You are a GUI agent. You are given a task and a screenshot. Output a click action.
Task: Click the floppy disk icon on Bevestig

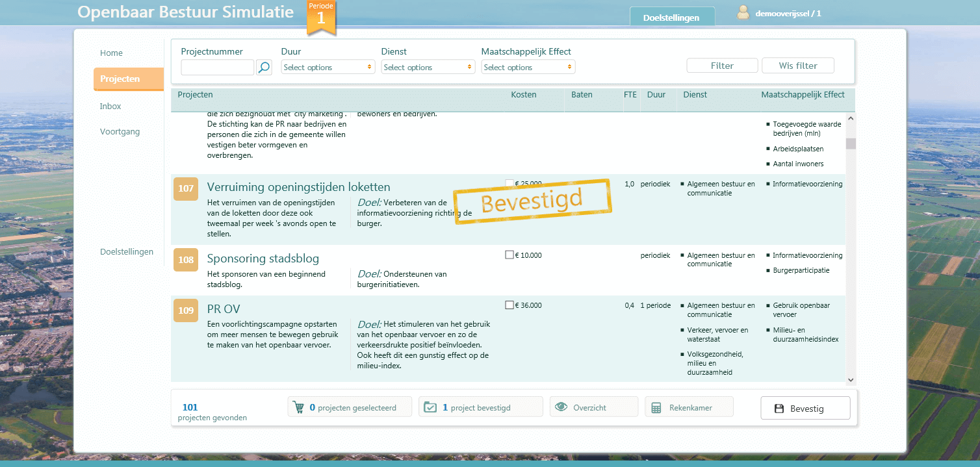coord(779,409)
